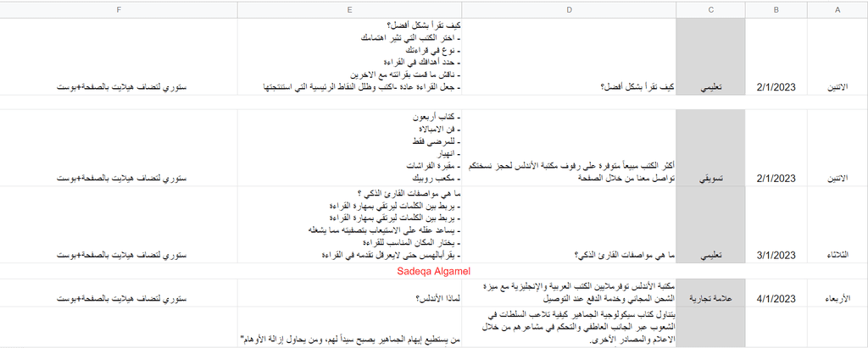Select the quote cell من يستطيع إيهام الجماهير

click(350, 328)
